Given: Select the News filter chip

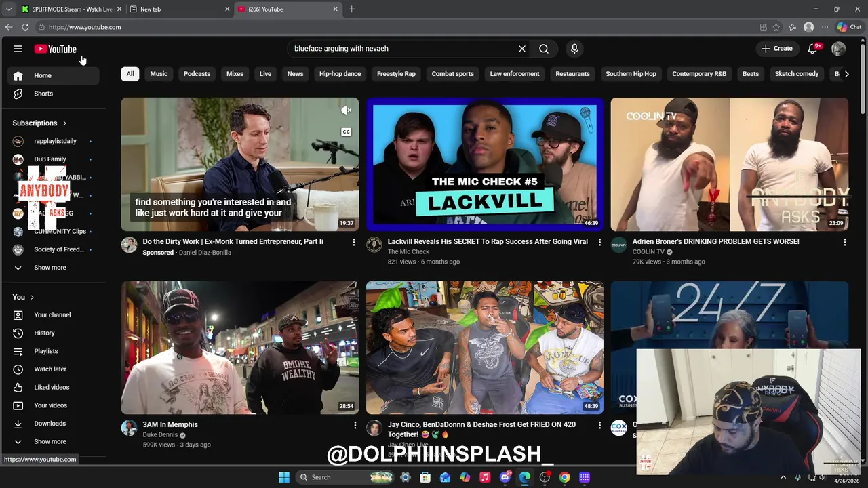Looking at the screenshot, I should tap(295, 74).
